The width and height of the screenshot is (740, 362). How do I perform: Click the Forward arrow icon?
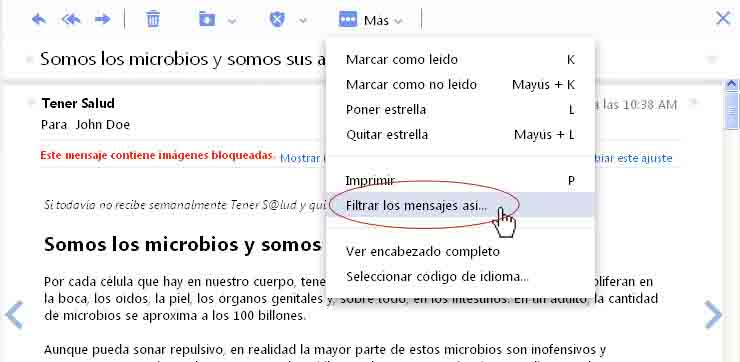102,20
